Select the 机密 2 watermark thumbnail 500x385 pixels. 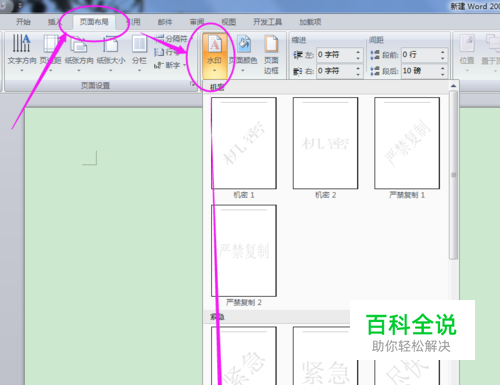[x=325, y=143]
